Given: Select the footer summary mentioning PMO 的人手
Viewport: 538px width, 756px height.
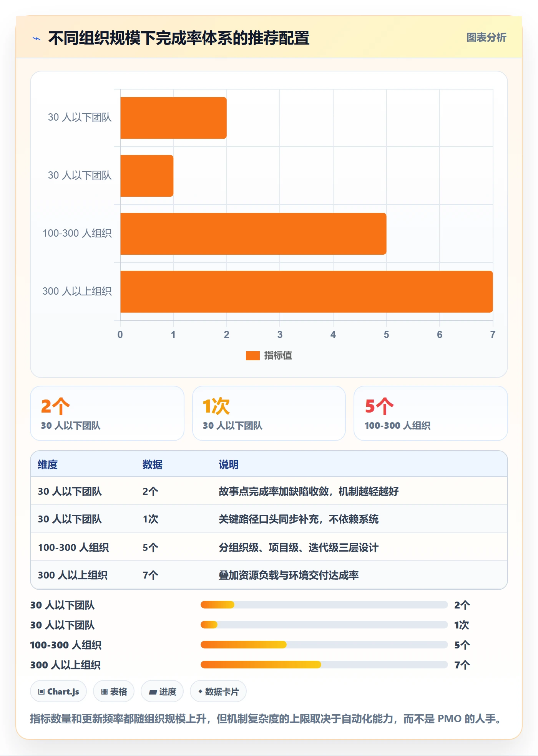Looking at the screenshot, I should point(266,719).
